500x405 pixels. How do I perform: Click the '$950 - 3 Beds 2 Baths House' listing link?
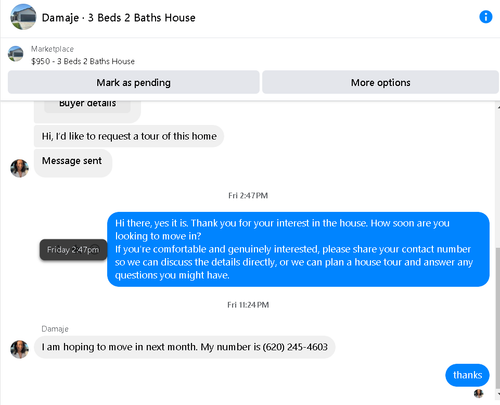pos(83,61)
